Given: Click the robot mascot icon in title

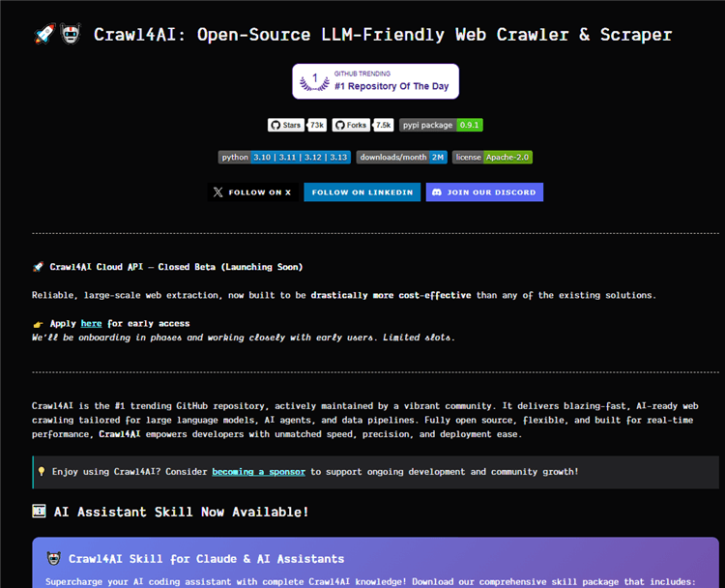Looking at the screenshot, I should pos(71,34).
